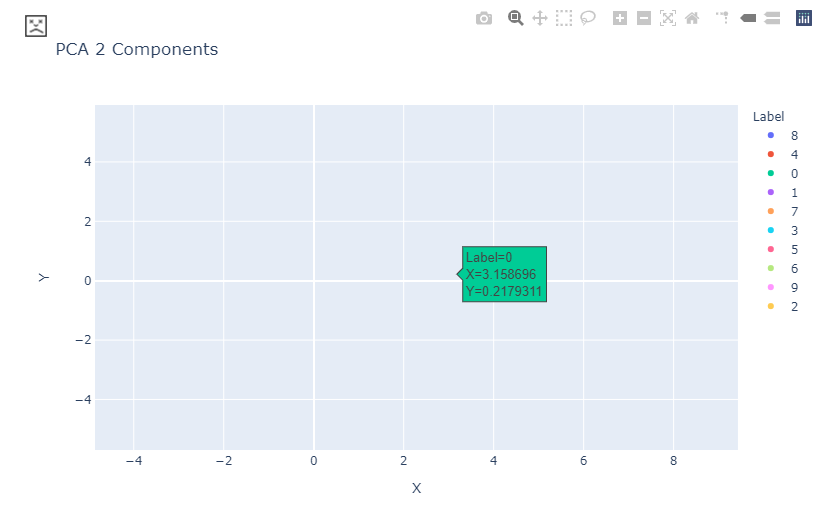Image resolution: width=835 pixels, height=526 pixels.
Task: Click the Zoom in plus icon
Action: pos(620,18)
